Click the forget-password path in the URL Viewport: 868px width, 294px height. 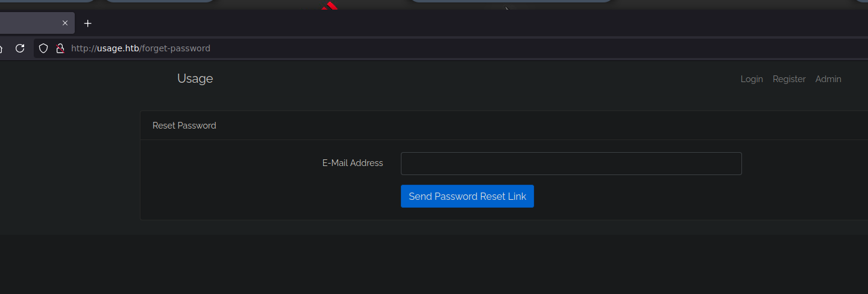176,48
